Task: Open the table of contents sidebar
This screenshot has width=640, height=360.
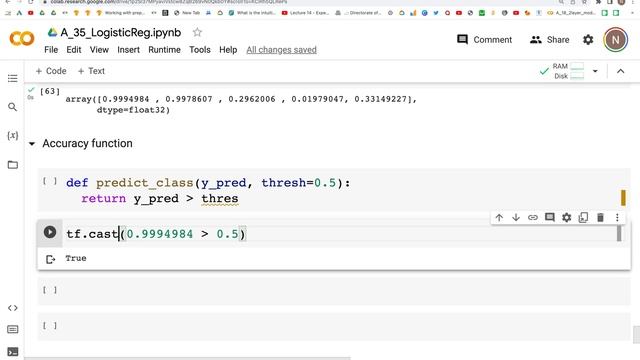Action: pos(13,78)
